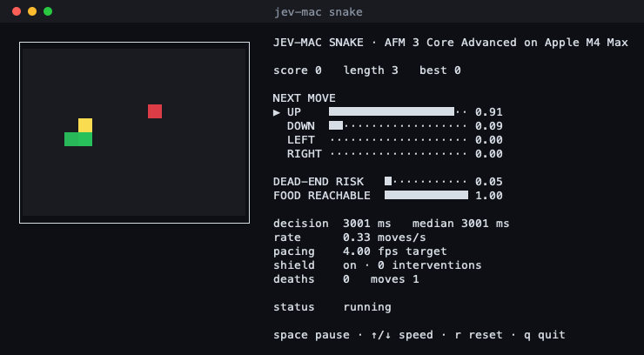Click the 'q quit' hint
644x355 pixels.
pyautogui.click(x=545, y=335)
